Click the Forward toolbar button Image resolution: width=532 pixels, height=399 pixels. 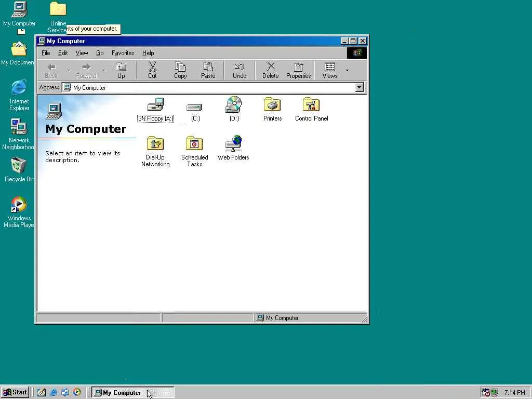click(x=86, y=70)
